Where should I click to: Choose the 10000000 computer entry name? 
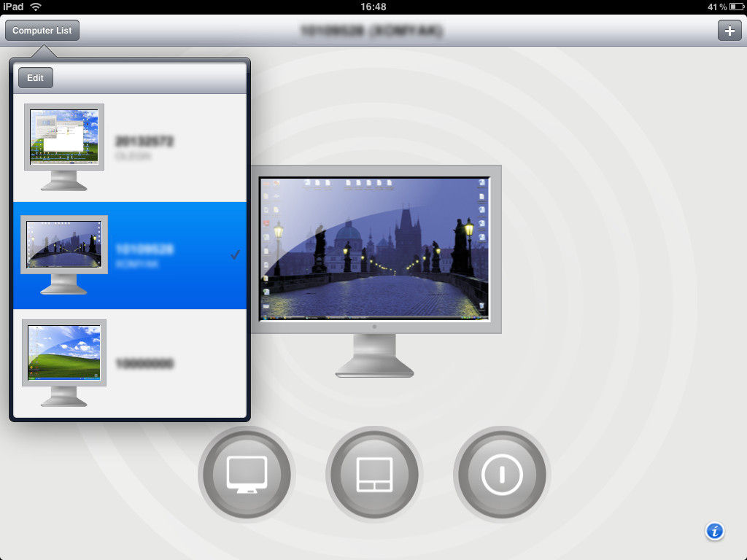(x=144, y=363)
